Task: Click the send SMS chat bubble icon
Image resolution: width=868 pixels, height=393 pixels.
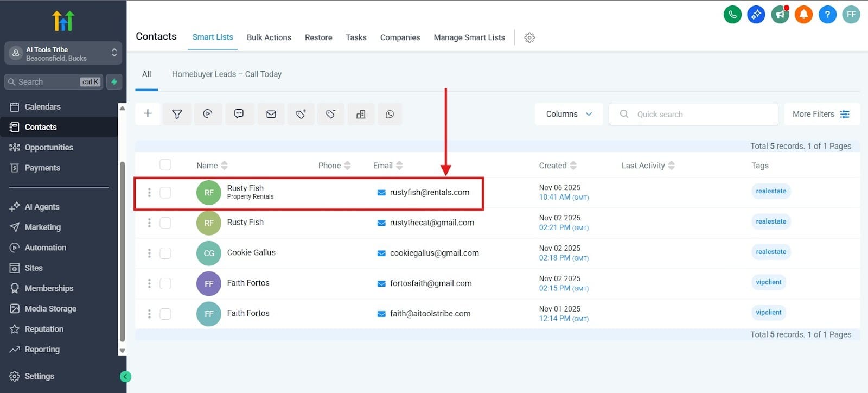Action: tap(239, 114)
